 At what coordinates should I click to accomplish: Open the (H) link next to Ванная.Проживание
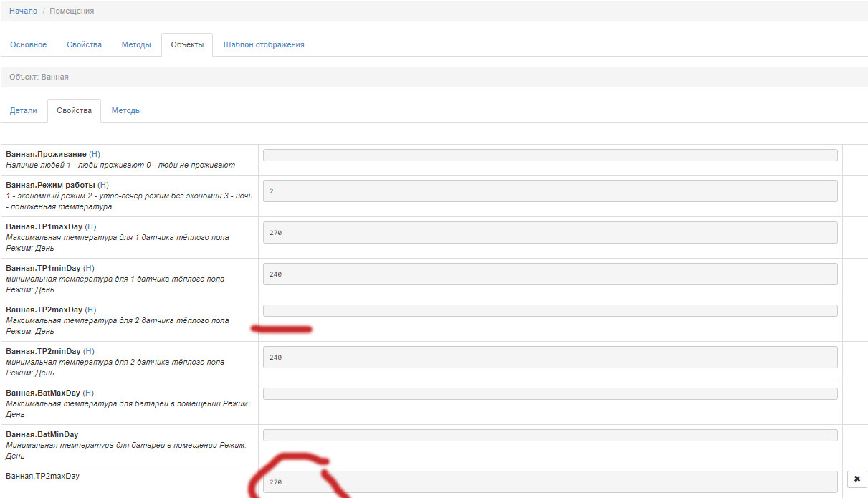[95, 154]
